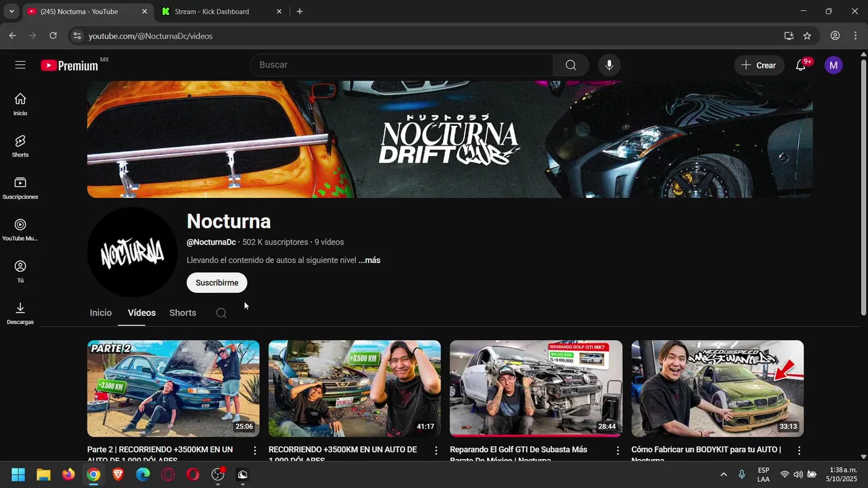Image resolution: width=868 pixels, height=488 pixels.
Task: Open the taskbar clock and date
Action: (x=841, y=474)
